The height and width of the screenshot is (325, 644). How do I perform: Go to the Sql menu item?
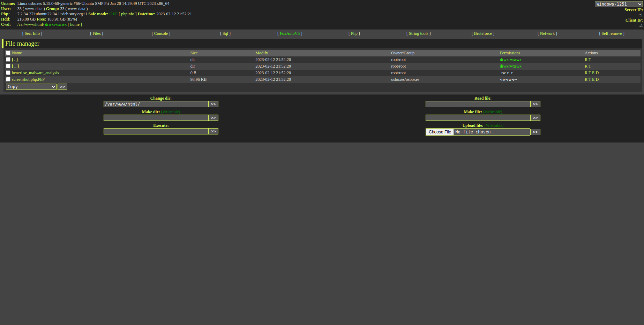(225, 33)
